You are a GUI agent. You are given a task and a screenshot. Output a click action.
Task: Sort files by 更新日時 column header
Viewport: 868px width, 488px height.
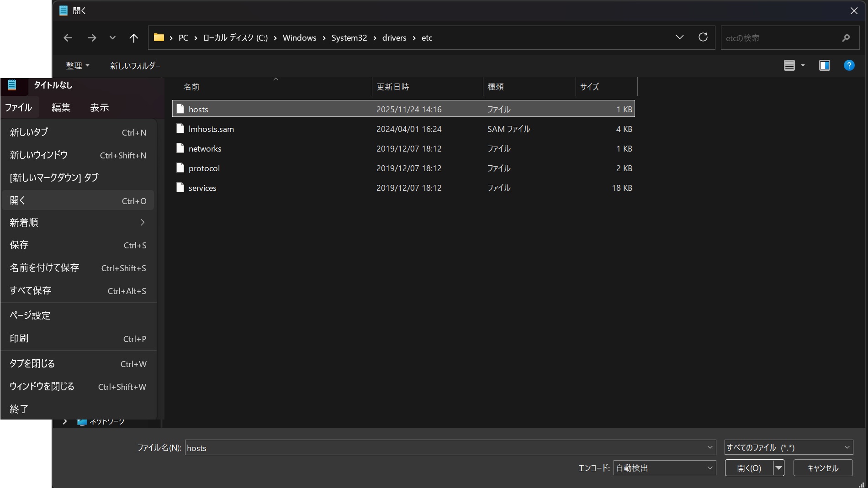point(393,87)
